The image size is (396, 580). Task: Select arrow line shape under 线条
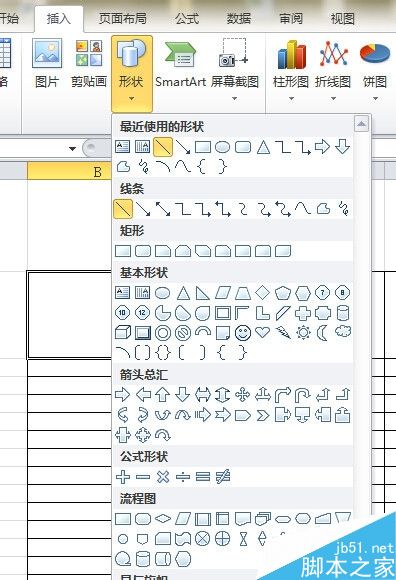click(143, 209)
